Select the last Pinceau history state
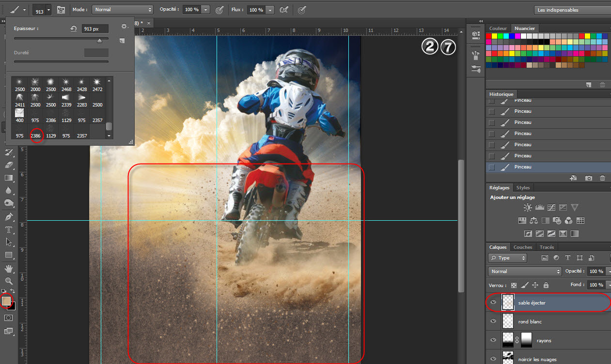611x364 pixels. (x=523, y=167)
